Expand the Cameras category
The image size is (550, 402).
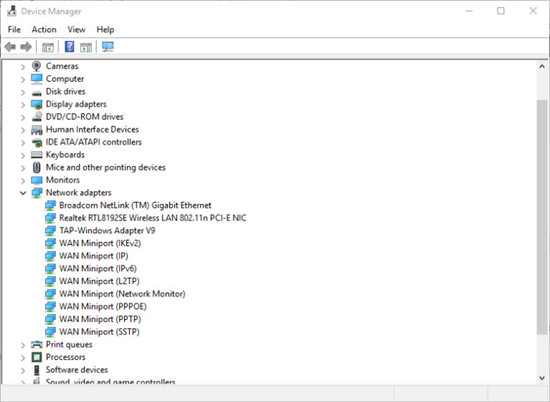pyautogui.click(x=23, y=66)
